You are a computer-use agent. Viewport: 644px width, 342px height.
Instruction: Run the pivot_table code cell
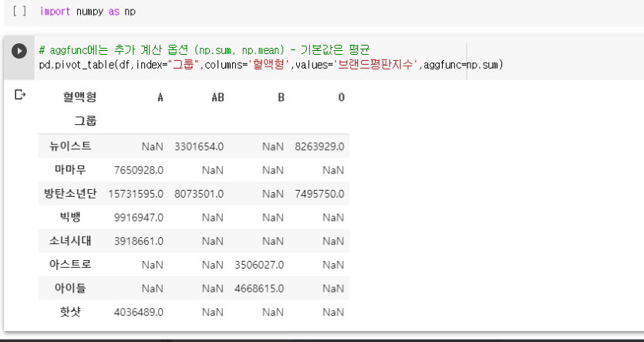pos(19,51)
